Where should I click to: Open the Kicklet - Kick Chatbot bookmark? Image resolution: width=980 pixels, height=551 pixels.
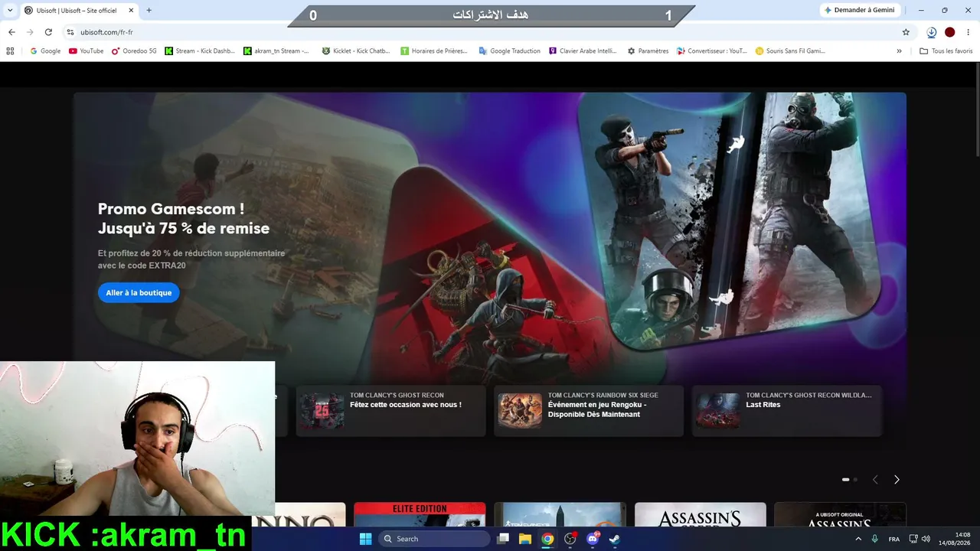click(356, 51)
